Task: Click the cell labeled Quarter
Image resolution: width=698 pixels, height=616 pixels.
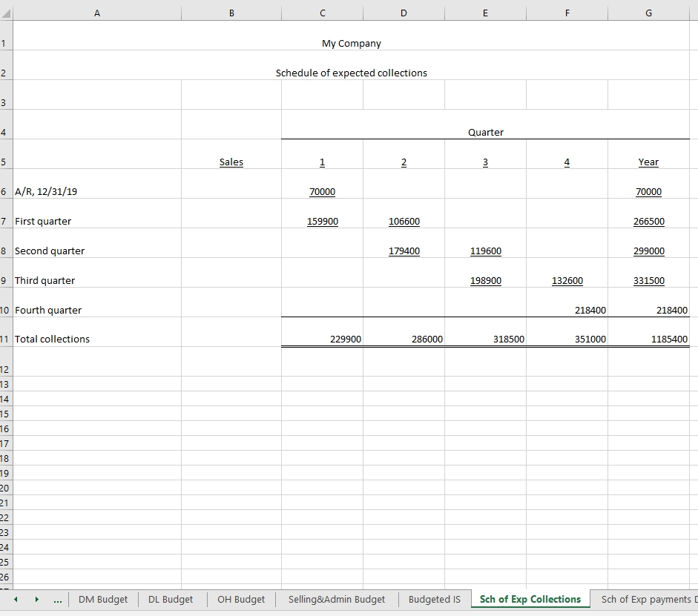Action: click(x=485, y=132)
